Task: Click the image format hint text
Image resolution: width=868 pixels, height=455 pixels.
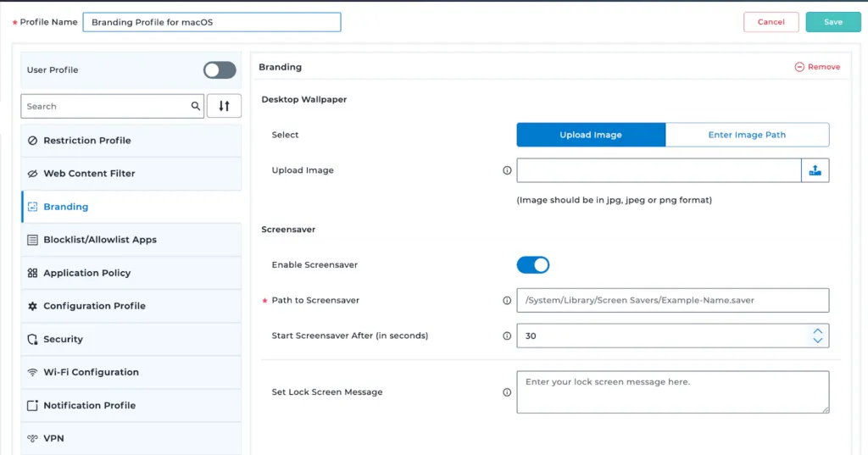Action: pyautogui.click(x=614, y=200)
